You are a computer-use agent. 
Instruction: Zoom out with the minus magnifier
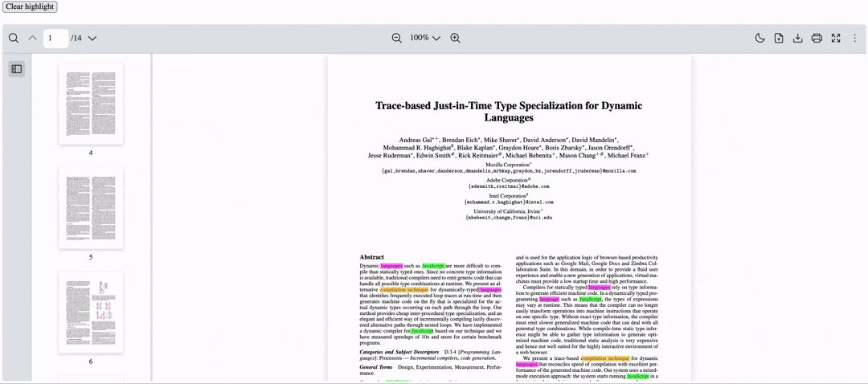tap(397, 39)
